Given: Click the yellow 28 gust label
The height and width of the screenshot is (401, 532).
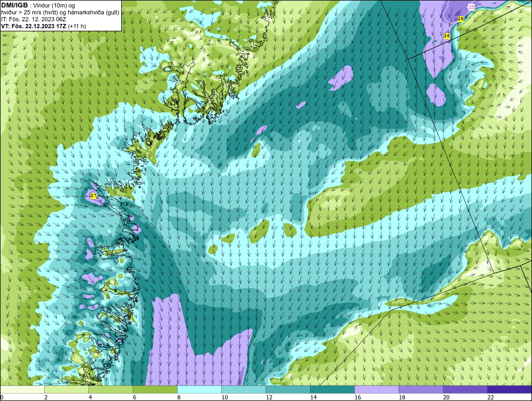Looking at the screenshot, I should (460, 19).
